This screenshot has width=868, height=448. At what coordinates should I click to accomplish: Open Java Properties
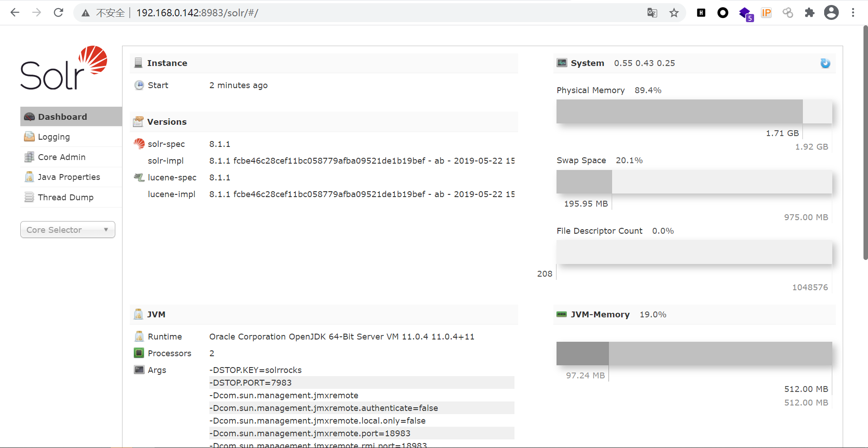coord(71,177)
